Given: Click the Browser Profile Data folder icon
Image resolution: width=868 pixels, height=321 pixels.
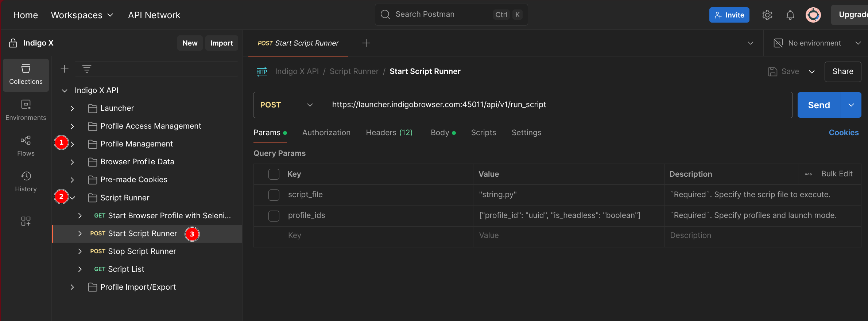Looking at the screenshot, I should pyautogui.click(x=93, y=162).
